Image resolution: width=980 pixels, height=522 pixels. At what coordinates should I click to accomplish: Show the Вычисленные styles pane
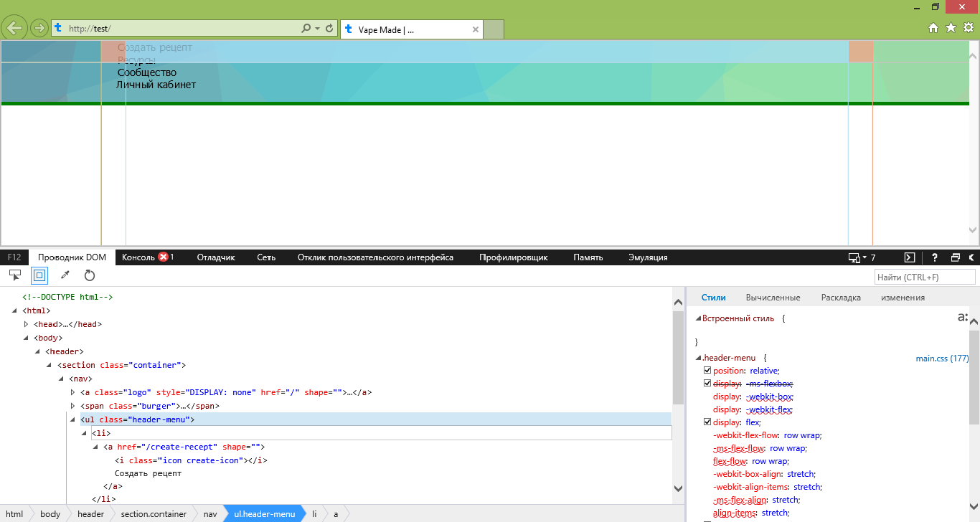773,298
